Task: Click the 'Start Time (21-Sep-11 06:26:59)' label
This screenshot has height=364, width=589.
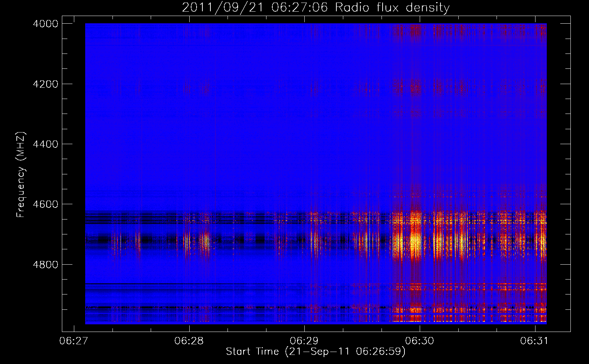Action: [316, 352]
